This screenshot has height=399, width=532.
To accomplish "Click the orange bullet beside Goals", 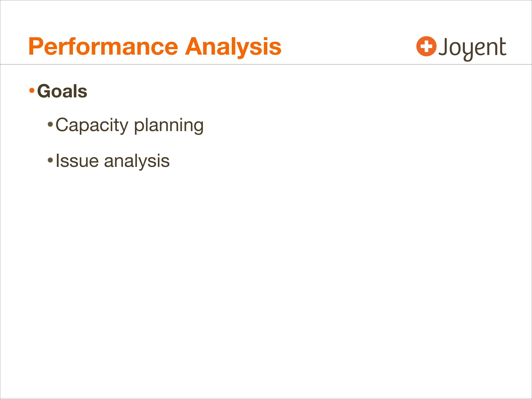I will click(x=32, y=91).
